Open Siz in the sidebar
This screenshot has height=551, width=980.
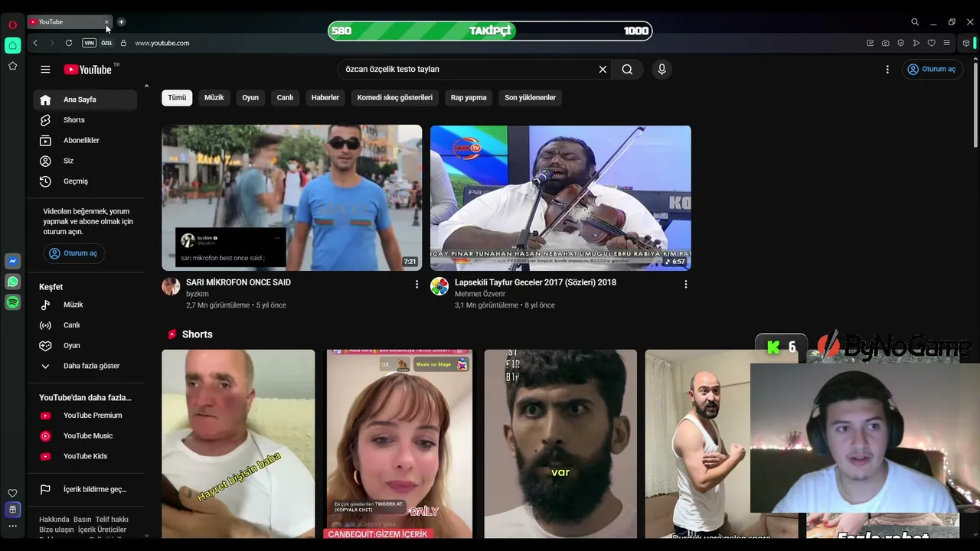click(x=85, y=161)
